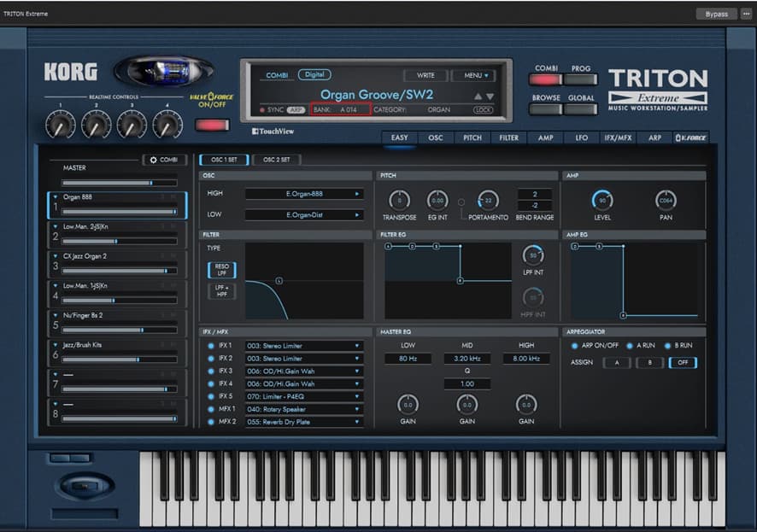Image resolution: width=757 pixels, height=532 pixels.
Task: Open IFX 5 Limiter - P4EQ dropdown
Action: pyautogui.click(x=304, y=396)
